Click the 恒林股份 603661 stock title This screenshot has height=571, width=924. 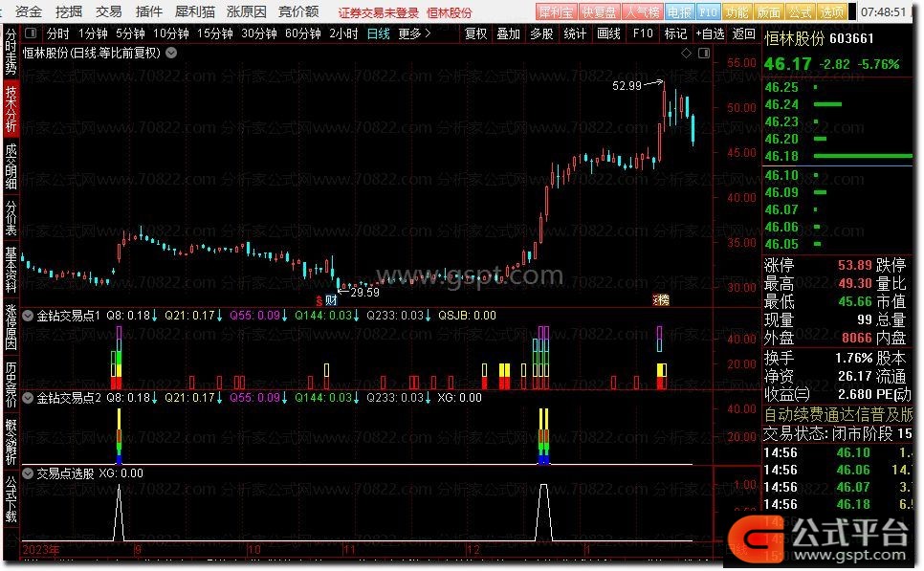click(x=819, y=39)
